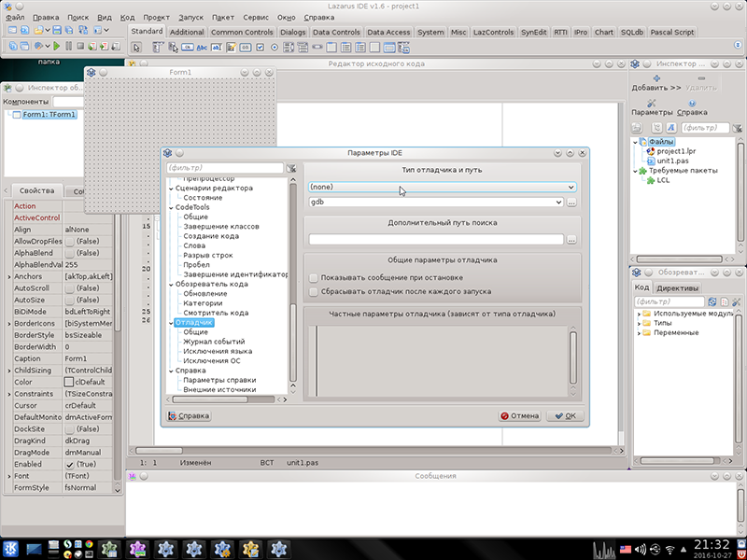Viewport: 747px width, 560px height.
Task: Click the additional search path field
Action: [436, 240]
